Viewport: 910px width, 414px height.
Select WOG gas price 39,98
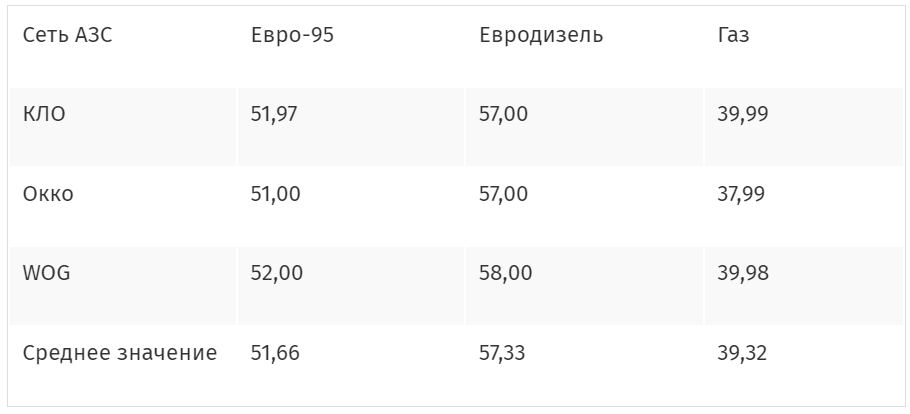(x=743, y=273)
